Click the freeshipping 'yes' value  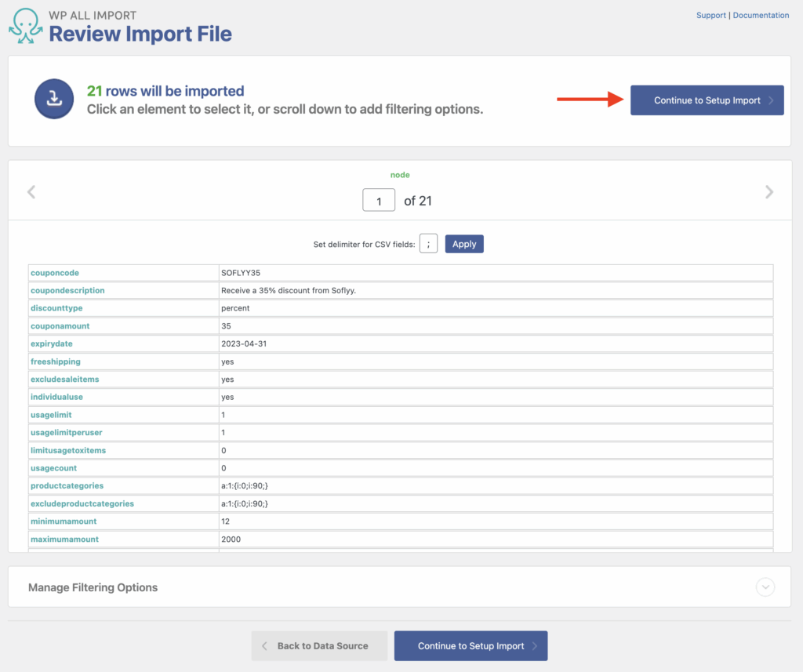pos(227,361)
